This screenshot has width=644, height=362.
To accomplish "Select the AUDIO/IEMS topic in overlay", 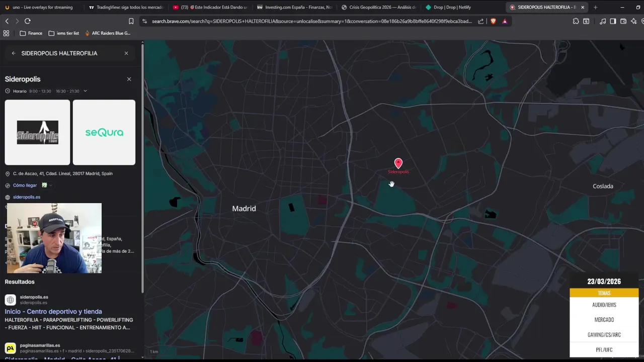I will 604,305.
